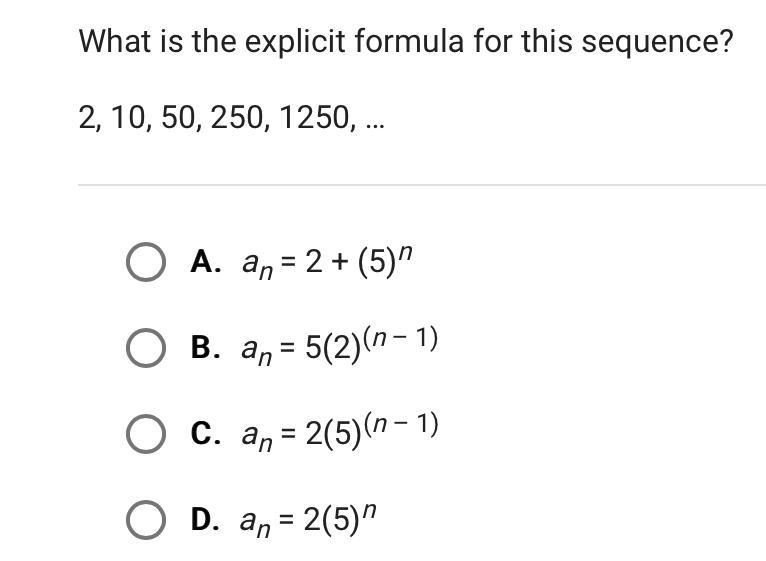The image size is (766, 561).
Task: Click the (n − 1) exponent in option C
Action: click(401, 424)
